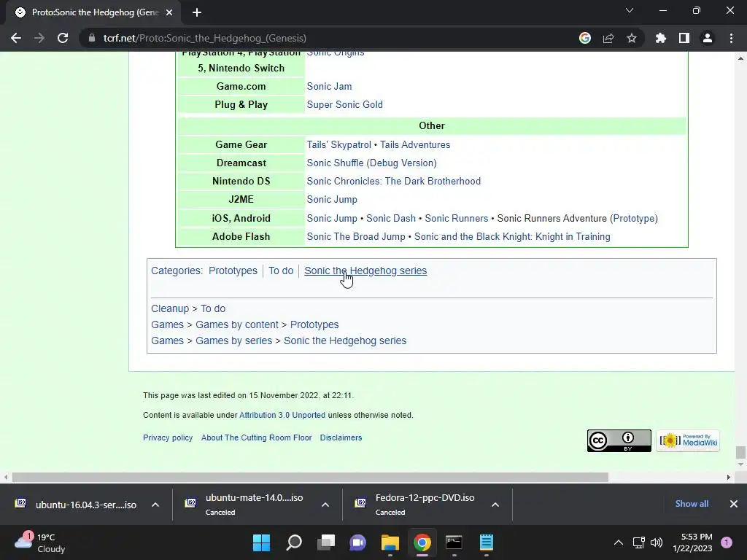This screenshot has height=560, width=747.
Task: Share this page icon
Action: pyautogui.click(x=608, y=38)
